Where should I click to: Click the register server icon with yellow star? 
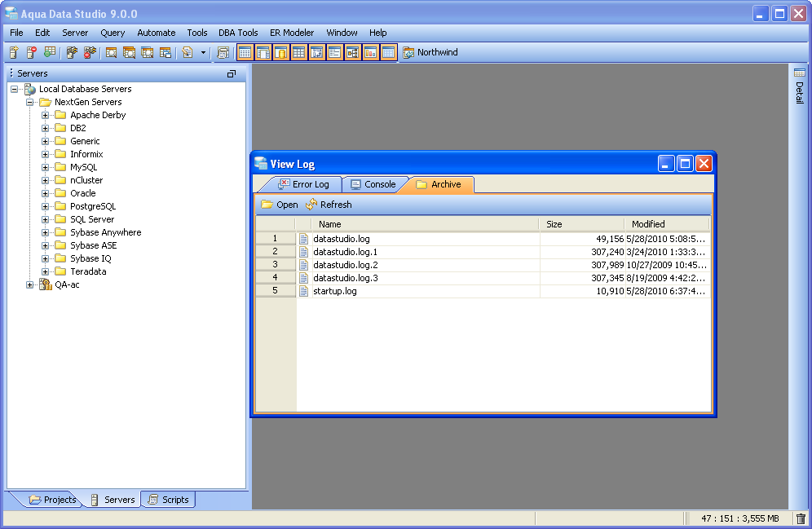(x=14, y=52)
